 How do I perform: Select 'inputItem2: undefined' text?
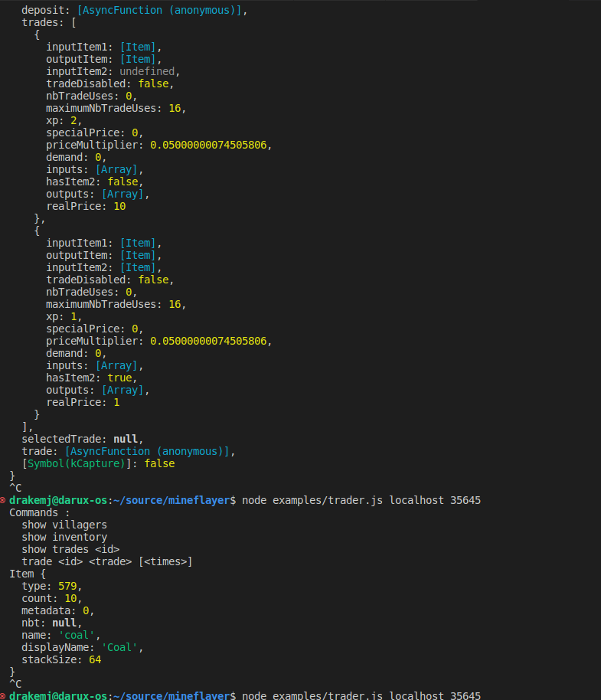[x=113, y=71]
